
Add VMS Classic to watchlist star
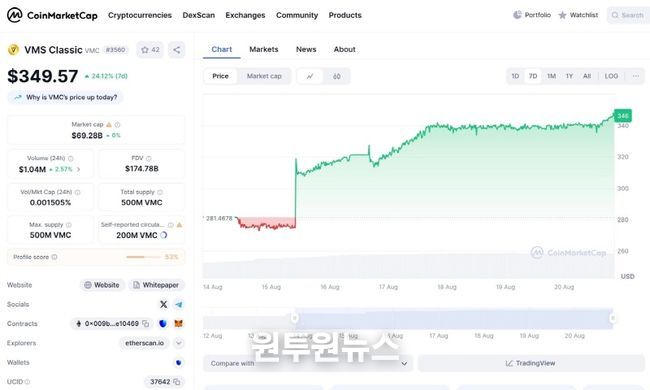tap(150, 50)
